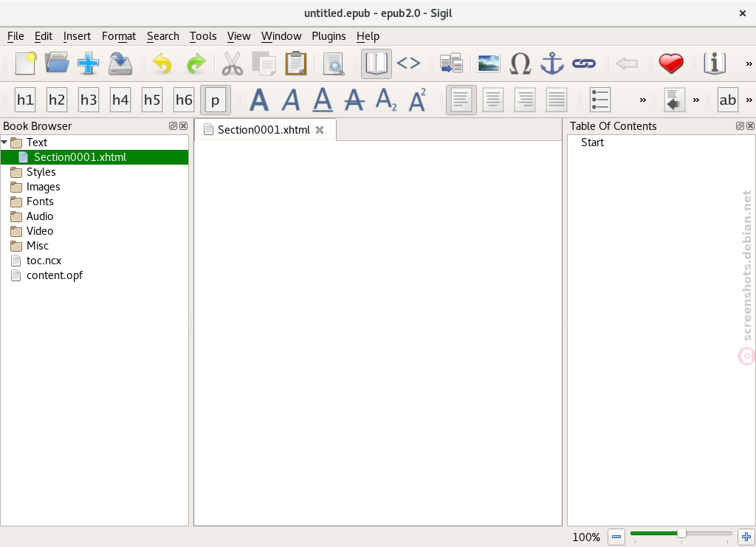Select Section0001.xhtml in Book Browser
This screenshot has width=756, height=547.
[94, 157]
